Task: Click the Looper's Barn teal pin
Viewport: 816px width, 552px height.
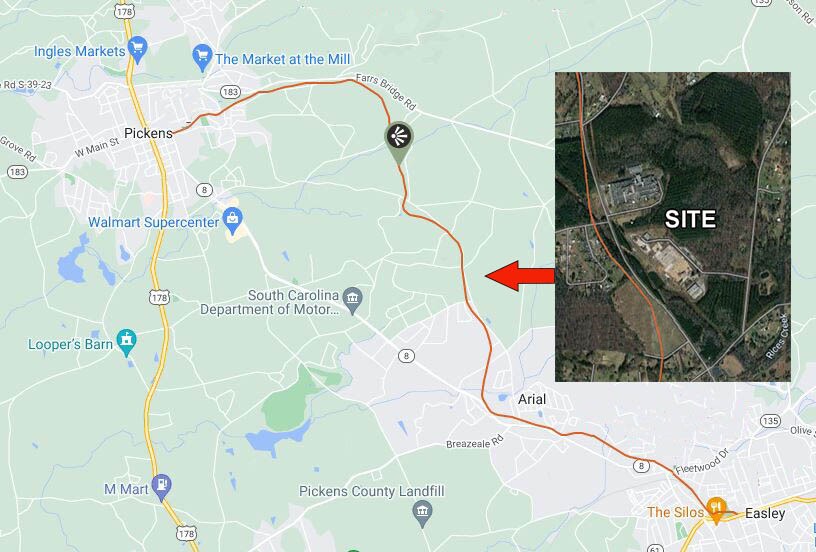Action: pyautogui.click(x=126, y=342)
